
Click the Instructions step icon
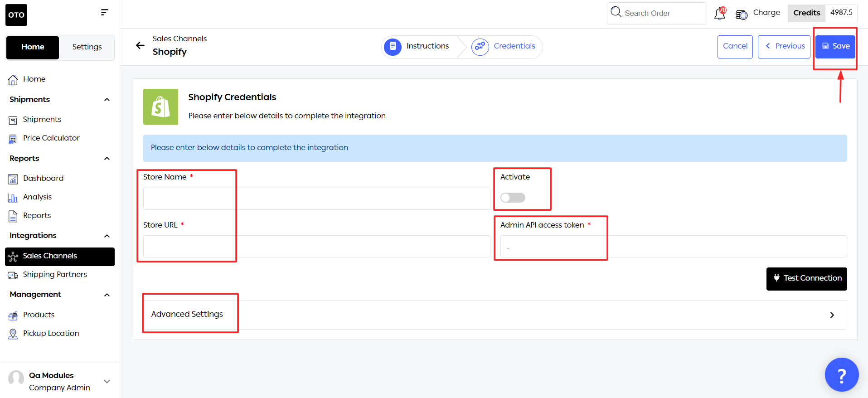click(x=393, y=46)
